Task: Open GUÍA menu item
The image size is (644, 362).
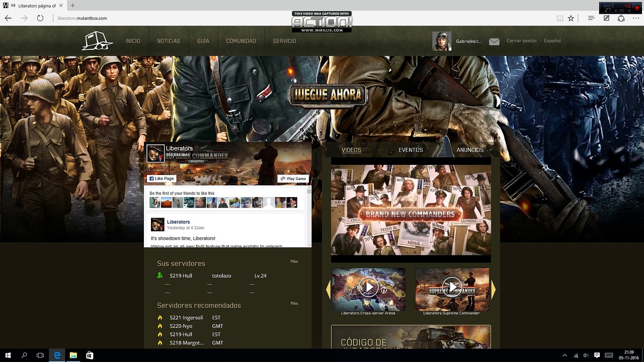Action: tap(203, 41)
